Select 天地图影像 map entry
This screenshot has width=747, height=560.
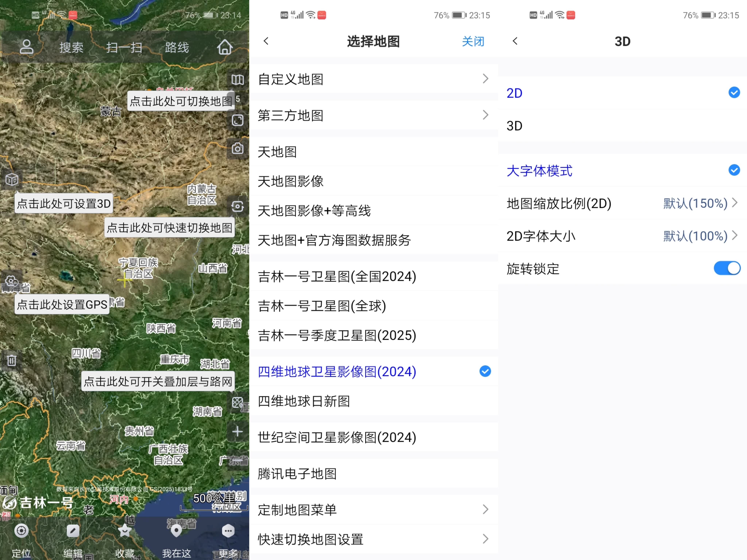291,181
